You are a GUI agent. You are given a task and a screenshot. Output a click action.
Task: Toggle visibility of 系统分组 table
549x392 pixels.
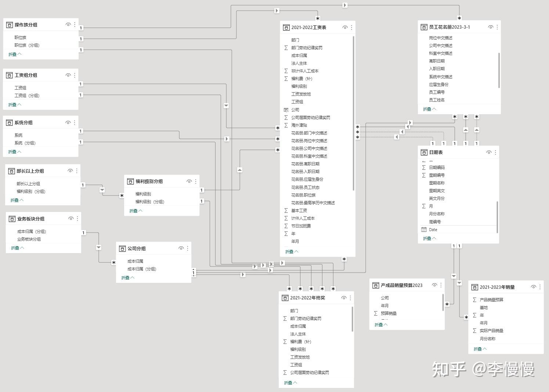68,122
